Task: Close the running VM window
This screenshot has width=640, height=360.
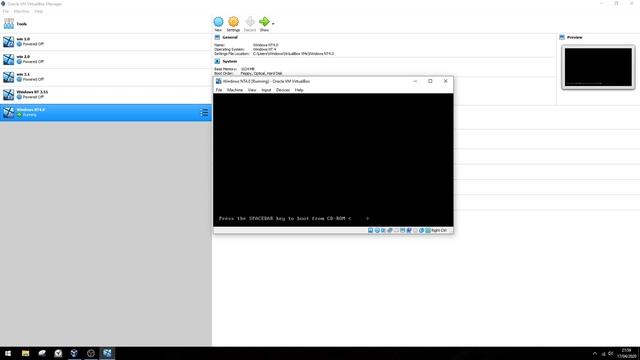Action: tap(445, 81)
